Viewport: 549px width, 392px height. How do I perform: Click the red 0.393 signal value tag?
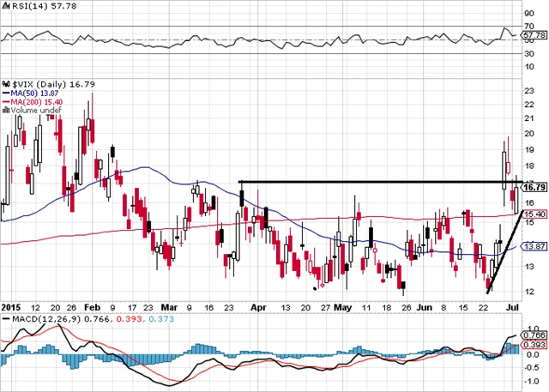[x=534, y=343]
